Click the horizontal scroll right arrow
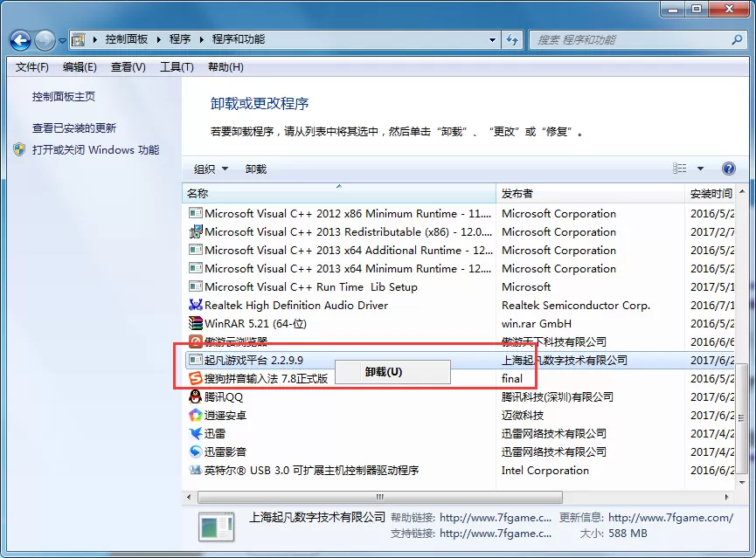 tap(727, 497)
